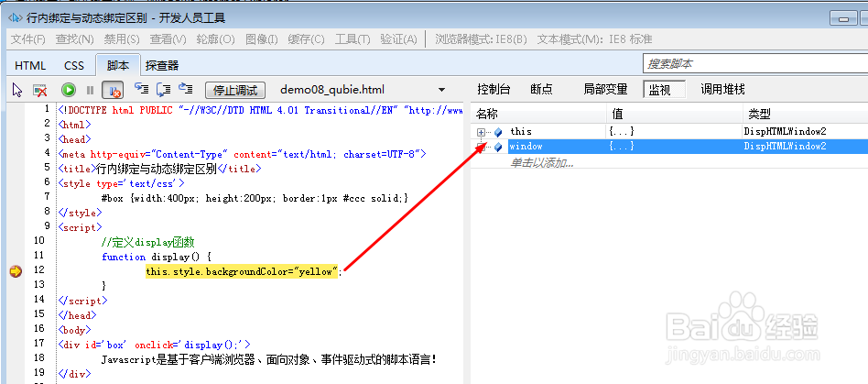The image size is (868, 384).
Task: Open the 工具(T) menu
Action: tap(353, 39)
